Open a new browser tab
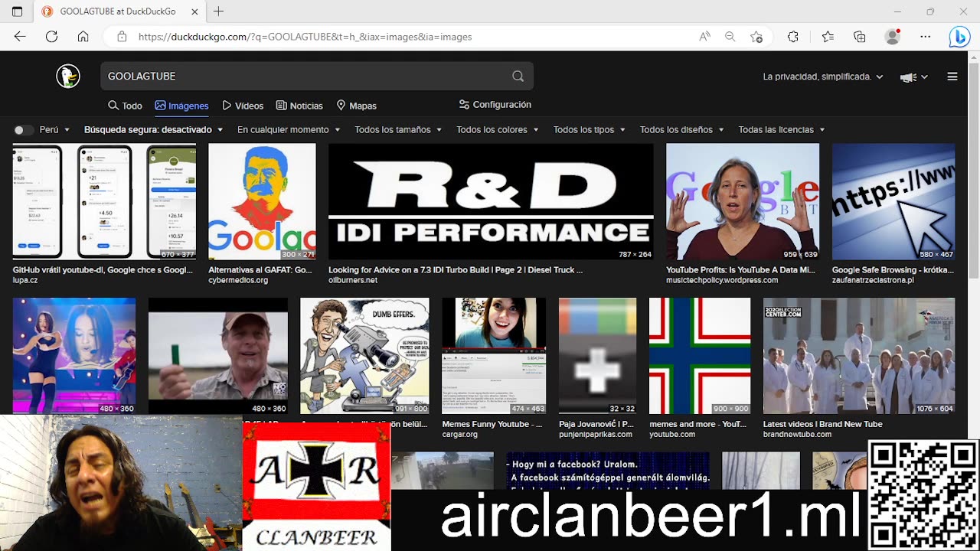Viewport: 980px width, 551px height. [x=219, y=11]
